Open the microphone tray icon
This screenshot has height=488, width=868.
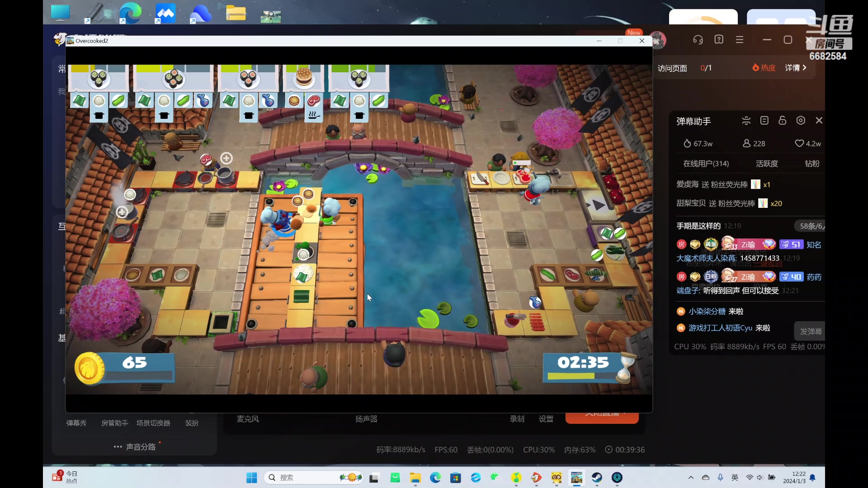pos(721,478)
